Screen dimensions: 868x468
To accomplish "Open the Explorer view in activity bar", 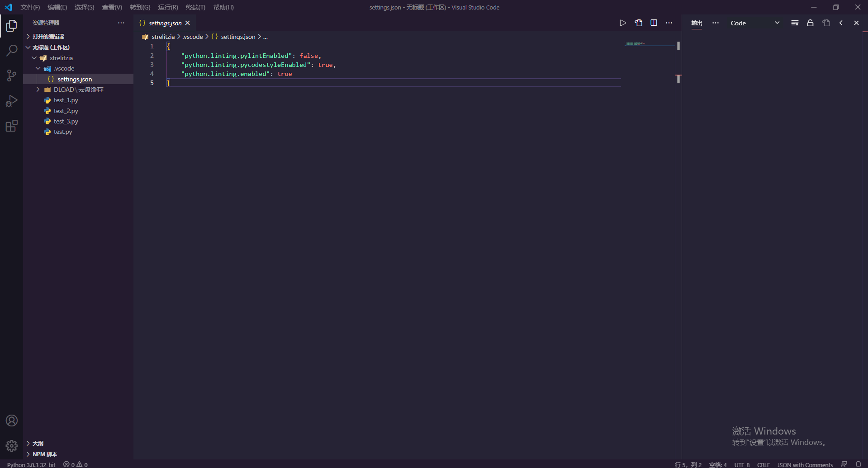I will pyautogui.click(x=12, y=26).
